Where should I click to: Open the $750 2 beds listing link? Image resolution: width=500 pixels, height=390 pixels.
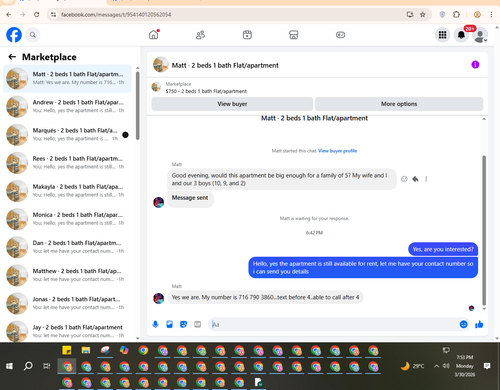[x=206, y=91]
